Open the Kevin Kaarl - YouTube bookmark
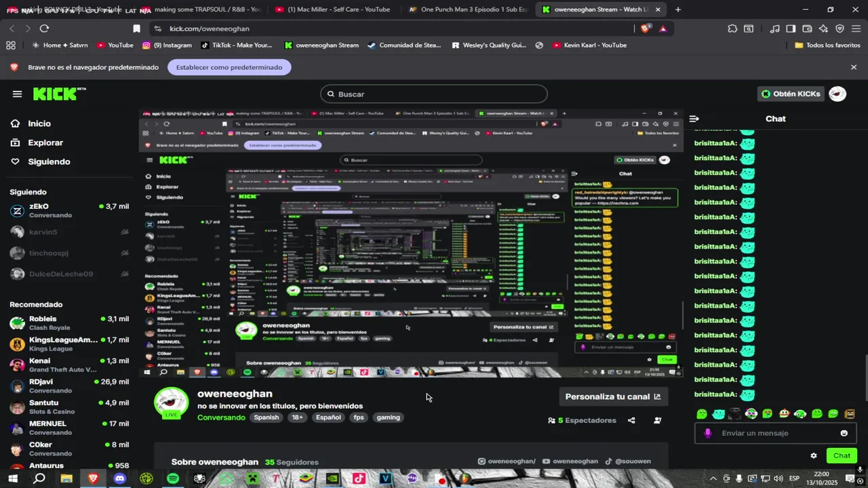Viewport: 868px width, 488px height. tap(589, 45)
